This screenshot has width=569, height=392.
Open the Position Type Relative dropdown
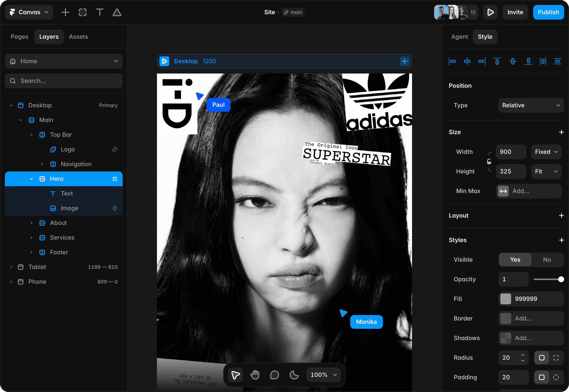pyautogui.click(x=531, y=105)
